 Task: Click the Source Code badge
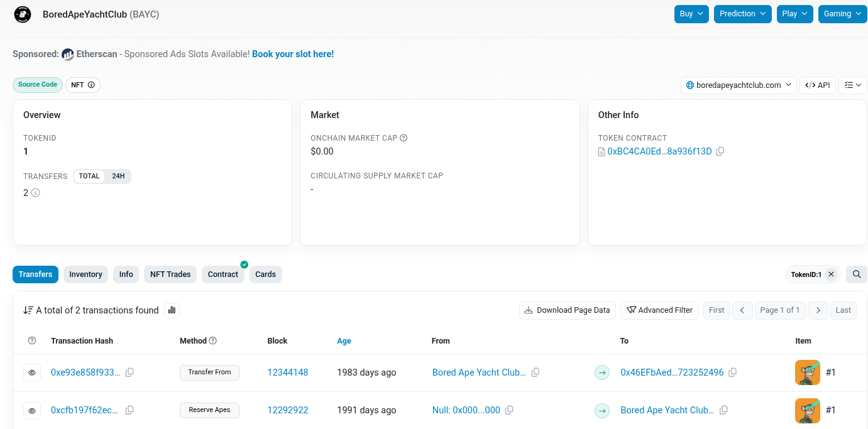[38, 85]
